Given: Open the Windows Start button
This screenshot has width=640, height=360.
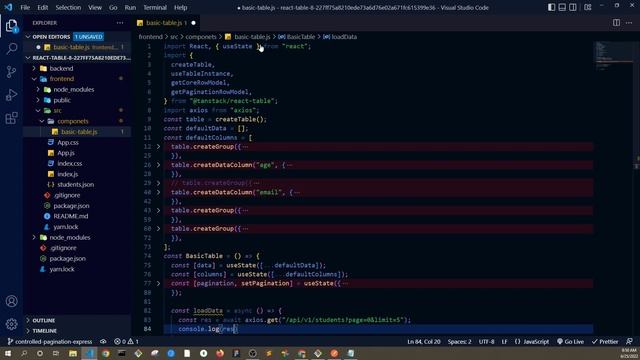Looking at the screenshot, I should click(x=7, y=353).
